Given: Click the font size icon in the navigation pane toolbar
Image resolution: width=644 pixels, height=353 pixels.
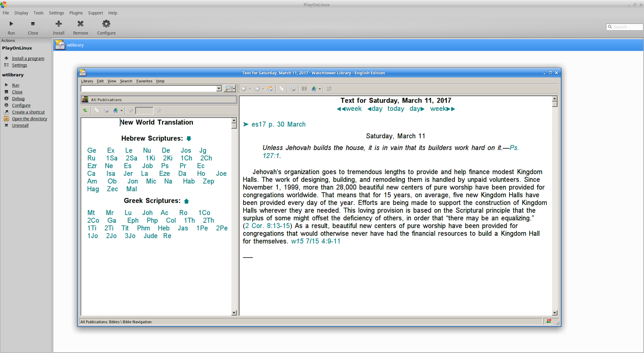Looking at the screenshot, I should (x=116, y=110).
